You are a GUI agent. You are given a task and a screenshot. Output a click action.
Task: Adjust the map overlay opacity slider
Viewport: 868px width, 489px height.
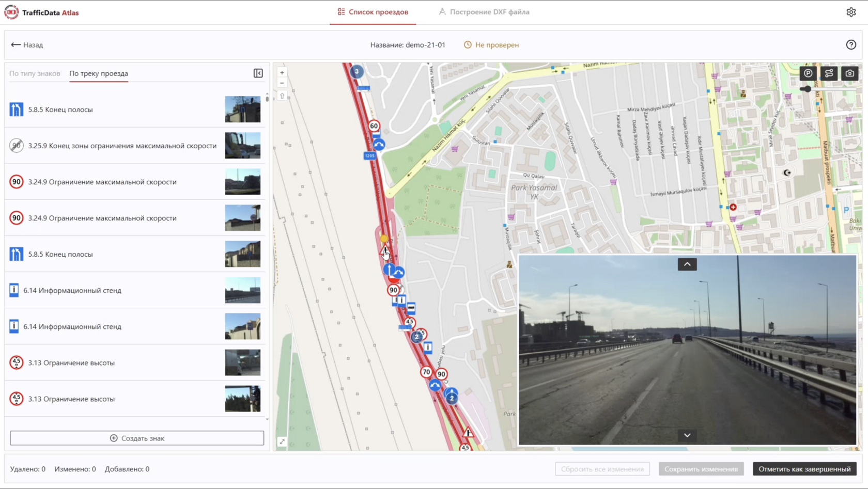[828, 89]
